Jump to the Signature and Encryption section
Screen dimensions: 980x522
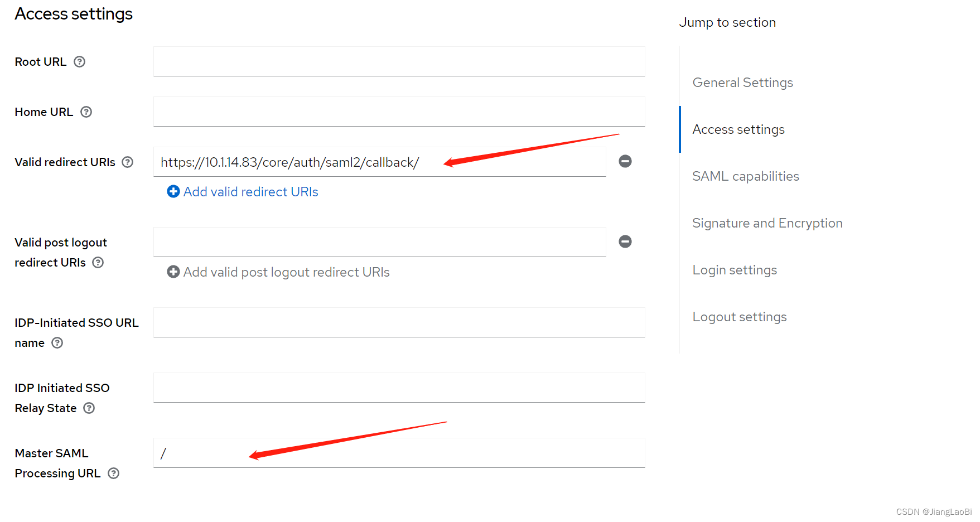(x=767, y=223)
